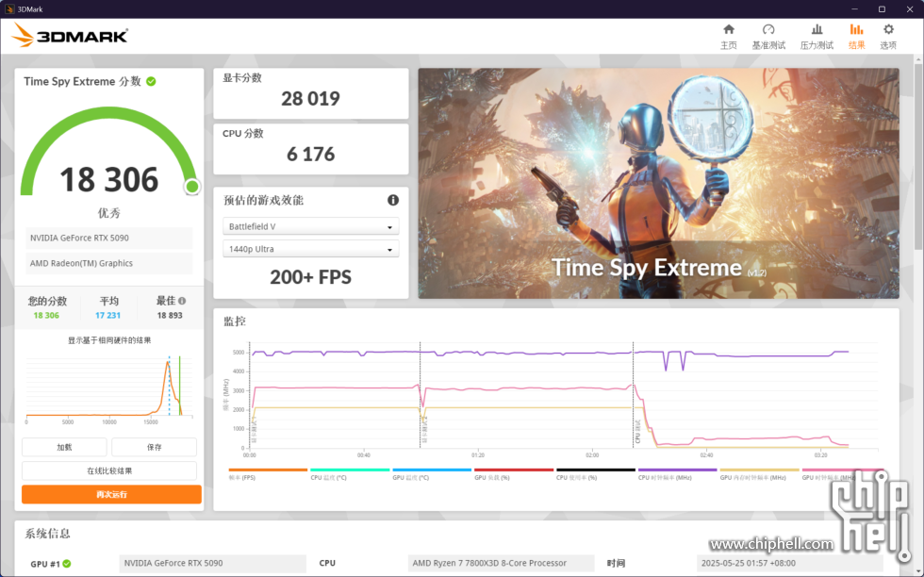Click the 优秀 rating label
This screenshot has height=577, width=924.
tap(109, 213)
